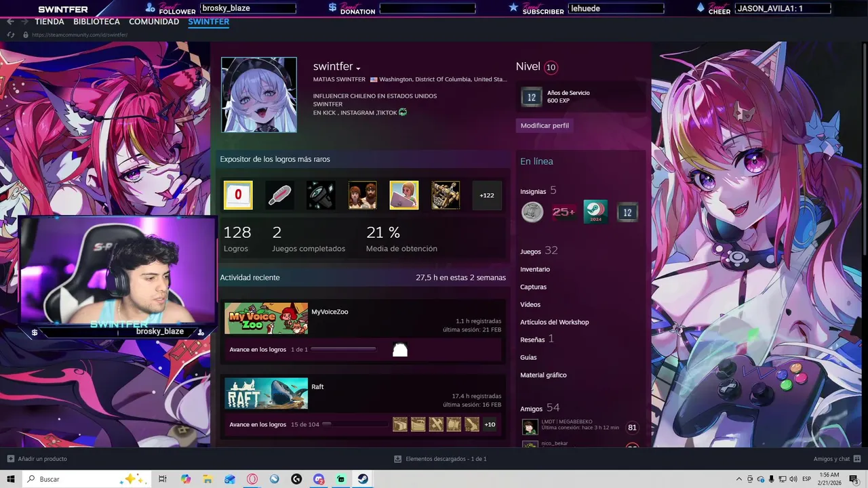Open Discord from the taskbar

point(319,479)
